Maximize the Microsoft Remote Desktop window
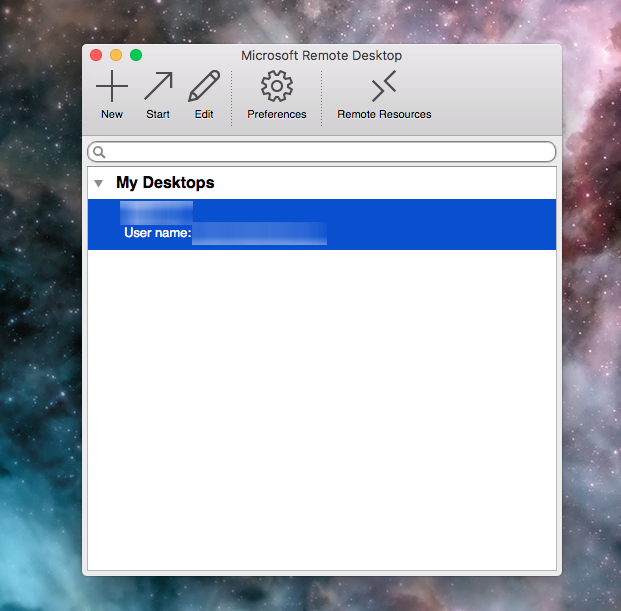Image resolution: width=621 pixels, height=611 pixels. point(136,55)
